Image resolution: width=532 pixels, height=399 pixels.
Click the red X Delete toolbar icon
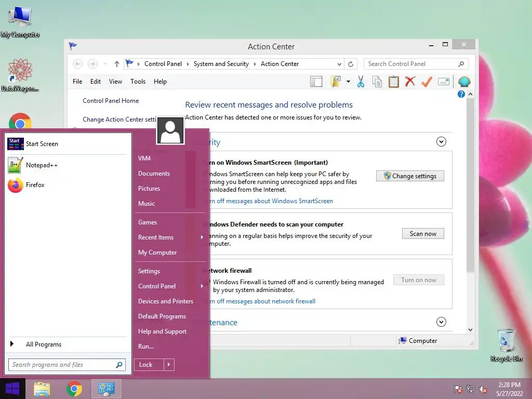tap(410, 82)
